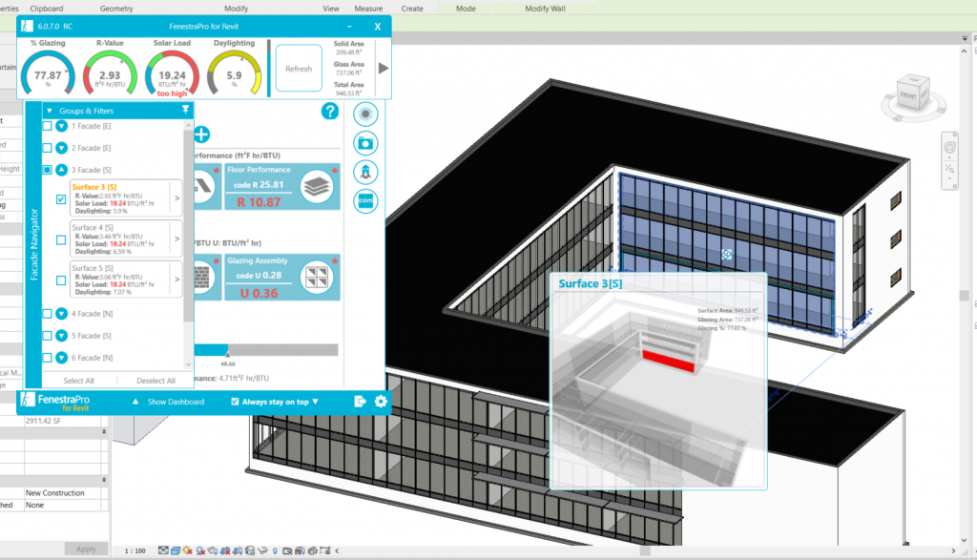
Task: Click the export/exit icon beside the gear
Action: (x=360, y=402)
